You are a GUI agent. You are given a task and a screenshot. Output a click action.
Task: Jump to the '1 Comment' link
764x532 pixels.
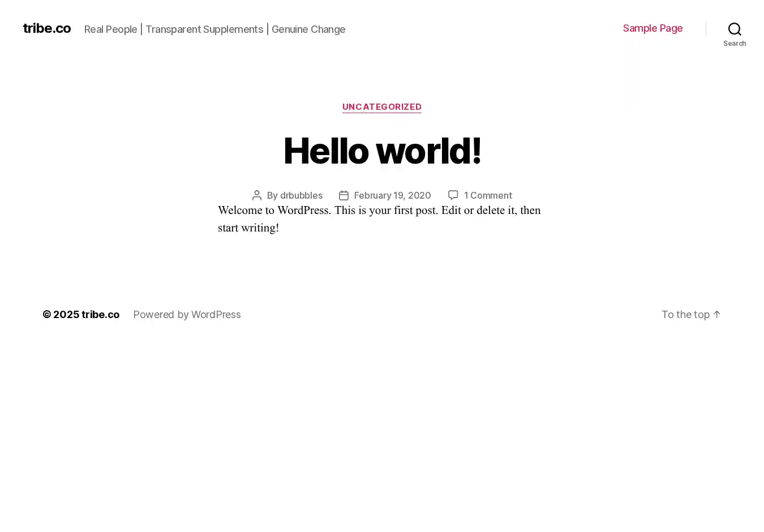tap(488, 195)
